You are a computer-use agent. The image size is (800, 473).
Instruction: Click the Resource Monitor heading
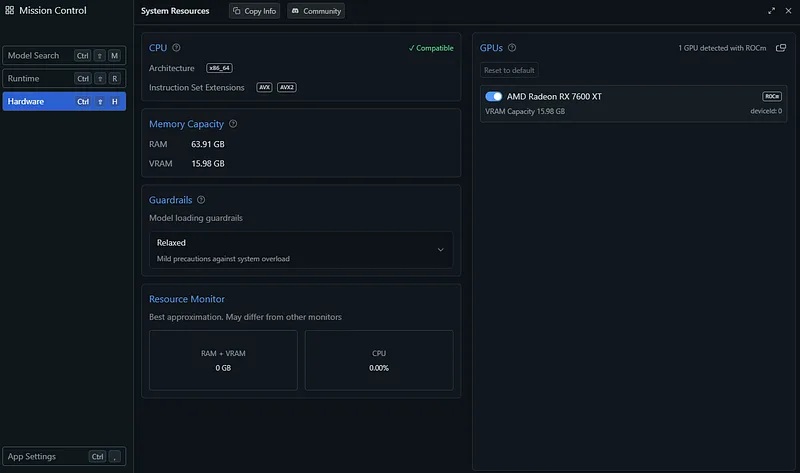coord(187,299)
